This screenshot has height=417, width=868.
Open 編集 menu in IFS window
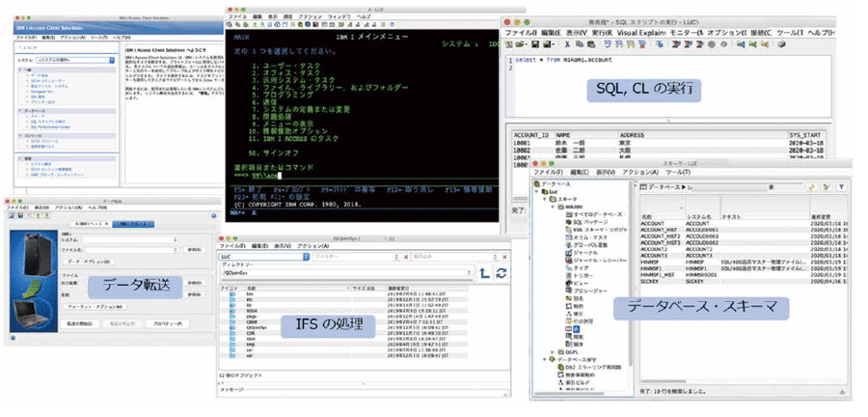pyautogui.click(x=259, y=245)
